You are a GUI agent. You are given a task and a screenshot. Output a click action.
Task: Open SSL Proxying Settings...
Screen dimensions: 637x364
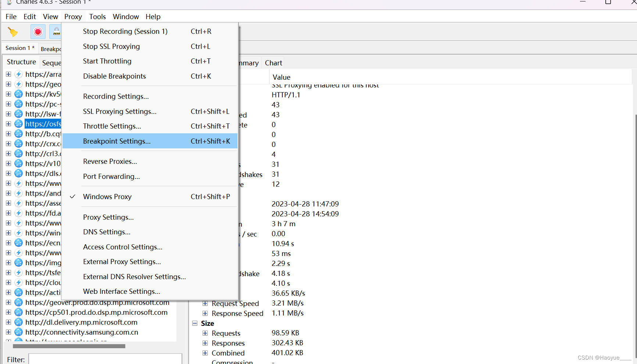[x=150, y=111]
